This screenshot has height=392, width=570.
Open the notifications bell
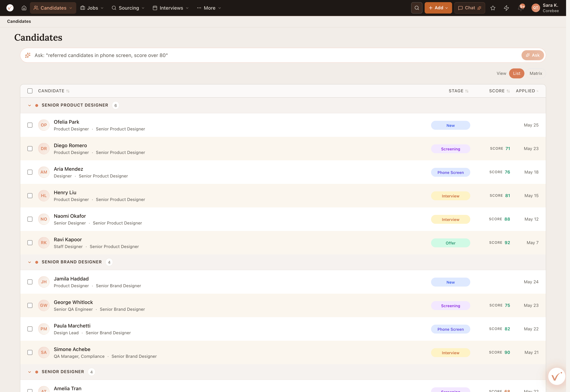[x=521, y=8]
